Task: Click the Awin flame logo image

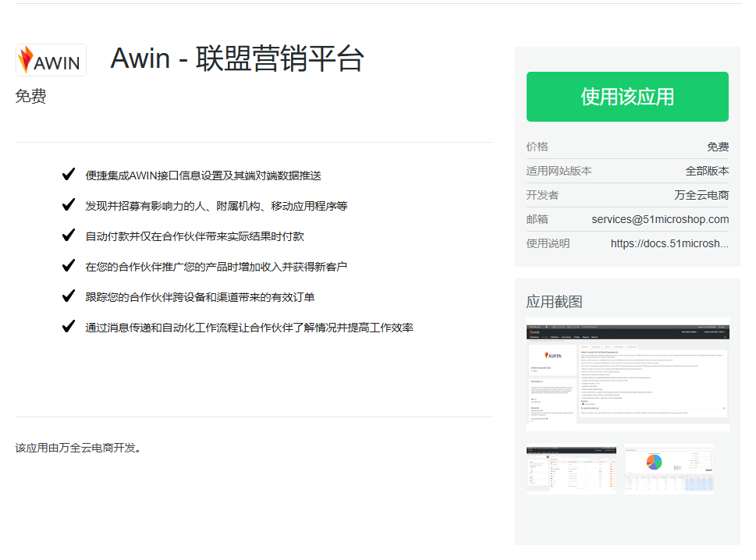Action: pyautogui.click(x=51, y=60)
